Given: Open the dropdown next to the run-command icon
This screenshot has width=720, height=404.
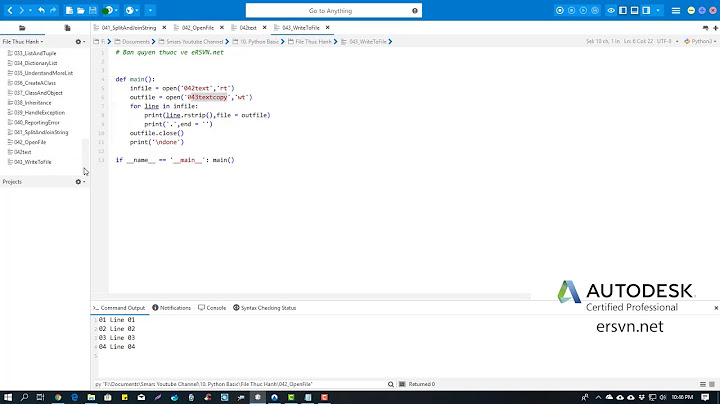Looking at the screenshot, I should [x=116, y=10].
